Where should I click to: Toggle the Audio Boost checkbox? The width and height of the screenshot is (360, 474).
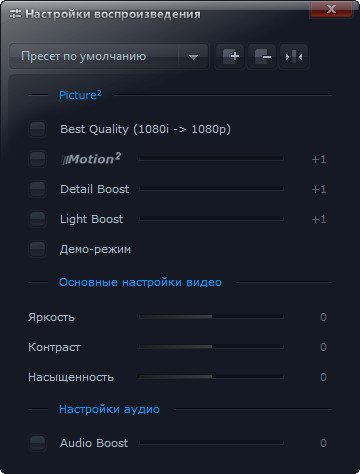tap(37, 443)
